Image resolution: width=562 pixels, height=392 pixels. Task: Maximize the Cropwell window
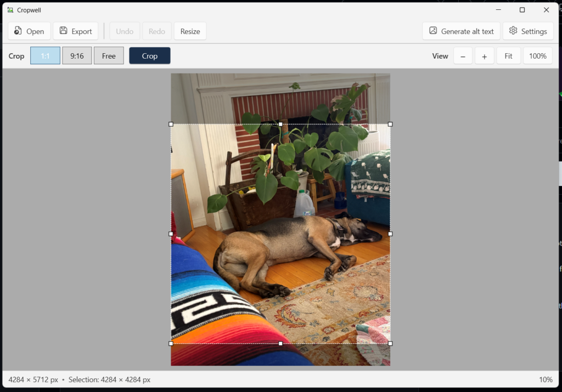[522, 10]
